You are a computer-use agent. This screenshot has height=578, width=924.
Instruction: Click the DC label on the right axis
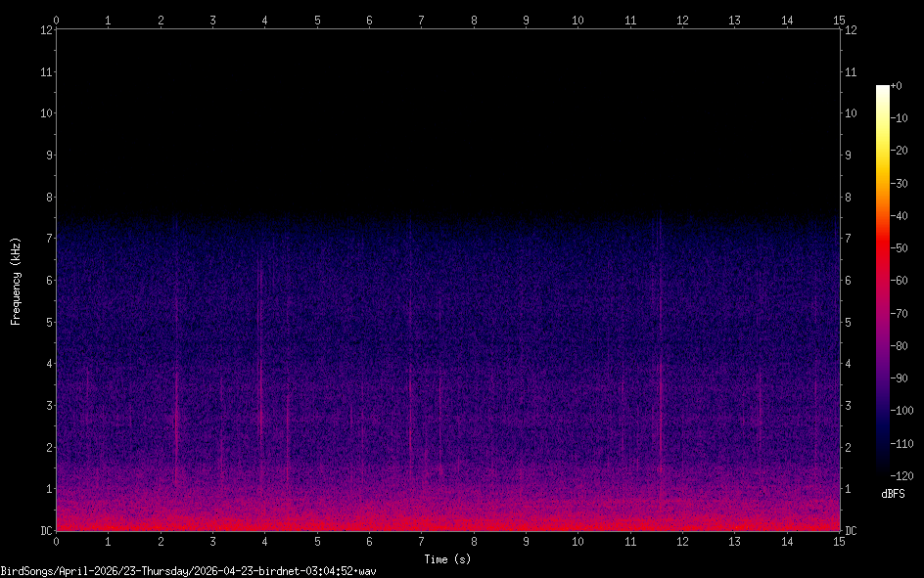[852, 531]
